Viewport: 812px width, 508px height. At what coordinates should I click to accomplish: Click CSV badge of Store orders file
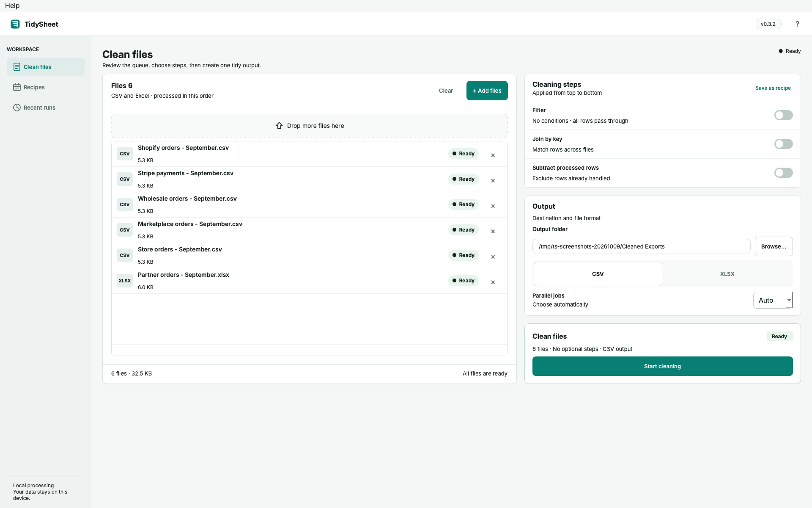(x=125, y=255)
